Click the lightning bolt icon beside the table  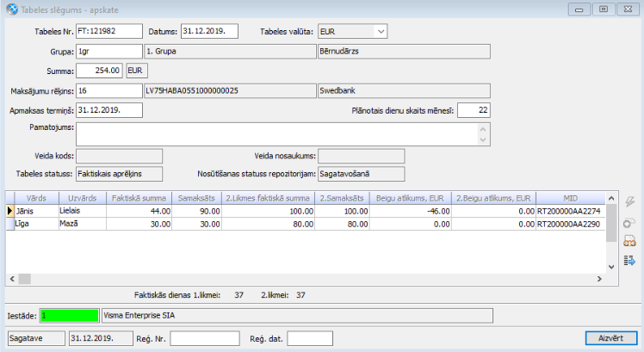point(629,201)
